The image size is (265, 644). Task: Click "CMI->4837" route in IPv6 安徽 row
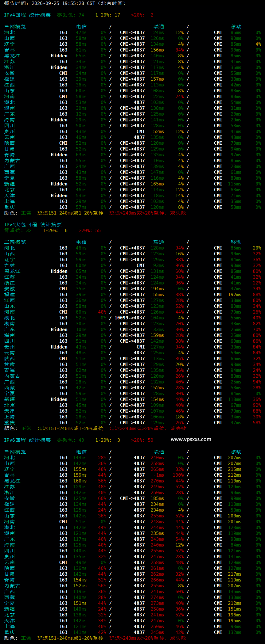point(132,498)
